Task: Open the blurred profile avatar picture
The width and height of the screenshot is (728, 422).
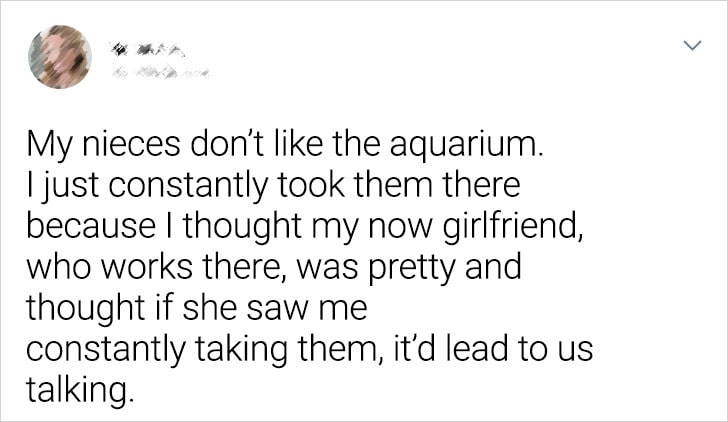Action: coord(60,57)
